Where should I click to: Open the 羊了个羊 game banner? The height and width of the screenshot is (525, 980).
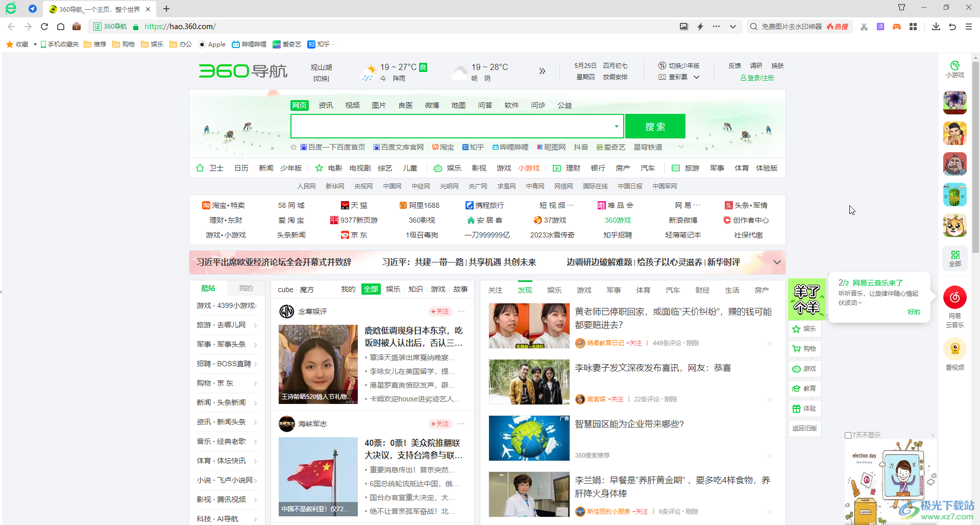coord(806,299)
